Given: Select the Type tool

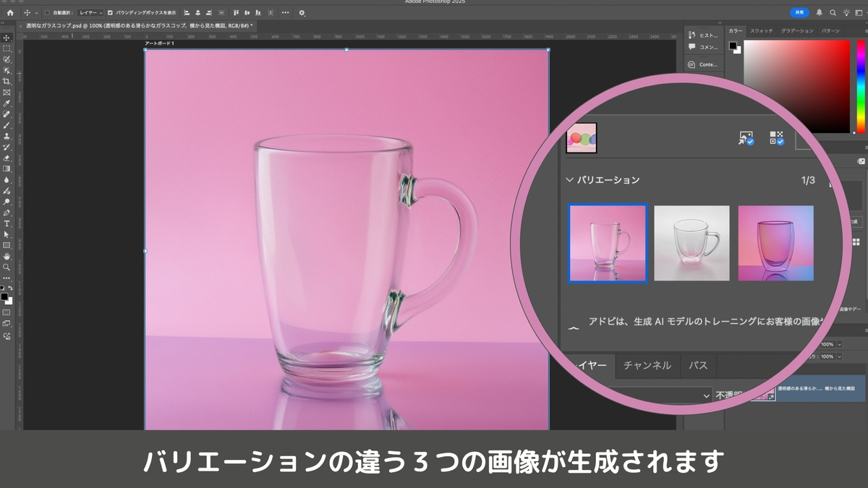Looking at the screenshot, I should [x=7, y=223].
